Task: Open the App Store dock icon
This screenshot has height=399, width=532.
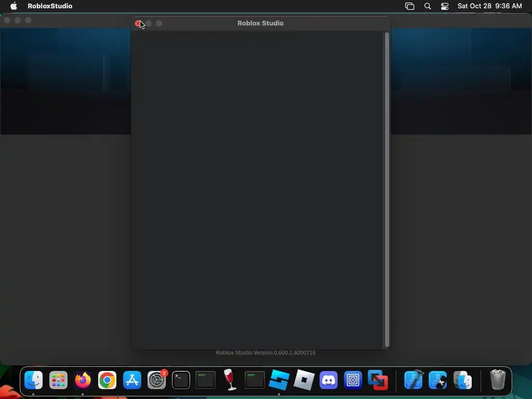Action: pyautogui.click(x=132, y=380)
